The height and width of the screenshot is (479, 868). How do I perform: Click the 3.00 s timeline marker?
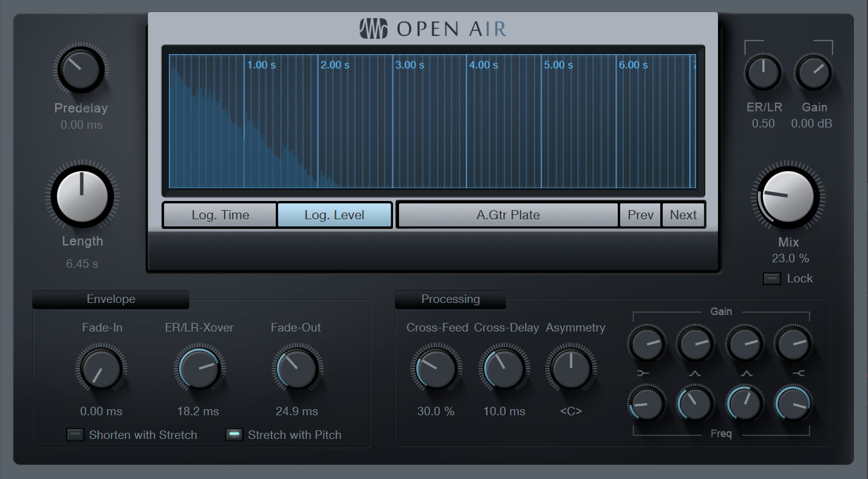point(409,65)
